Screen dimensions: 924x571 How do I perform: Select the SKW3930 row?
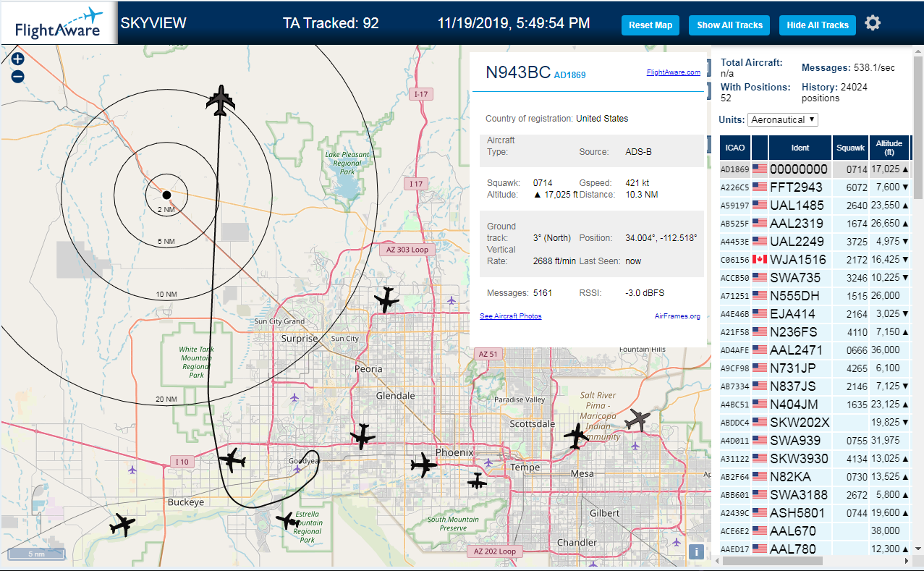click(x=814, y=458)
